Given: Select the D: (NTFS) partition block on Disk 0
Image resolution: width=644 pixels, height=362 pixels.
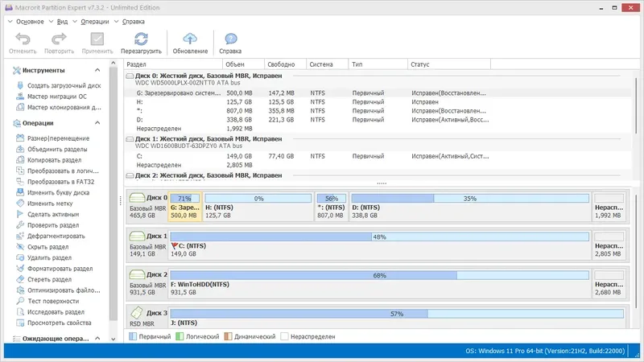Looking at the screenshot, I should pos(469,207).
